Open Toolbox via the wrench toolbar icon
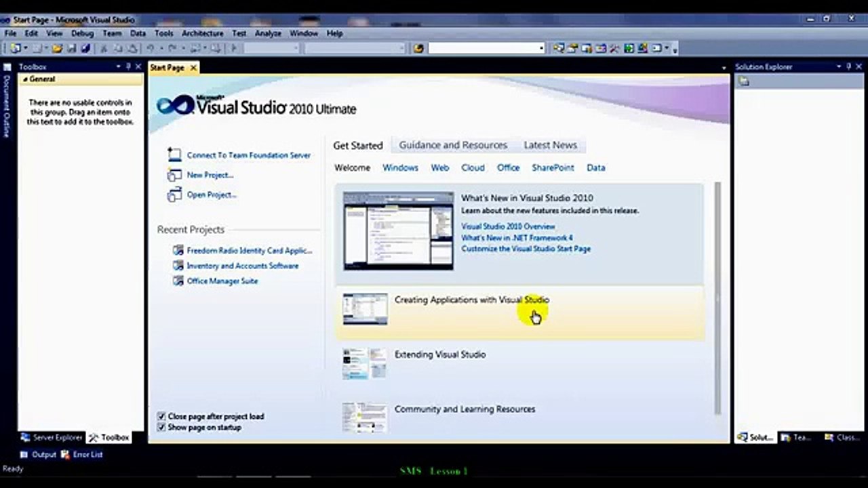 [x=614, y=48]
